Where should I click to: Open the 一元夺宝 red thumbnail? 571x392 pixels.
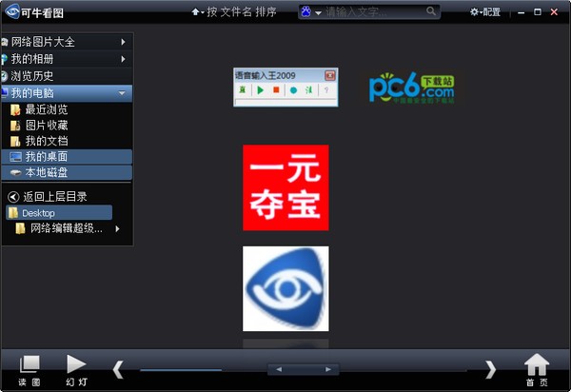point(285,187)
